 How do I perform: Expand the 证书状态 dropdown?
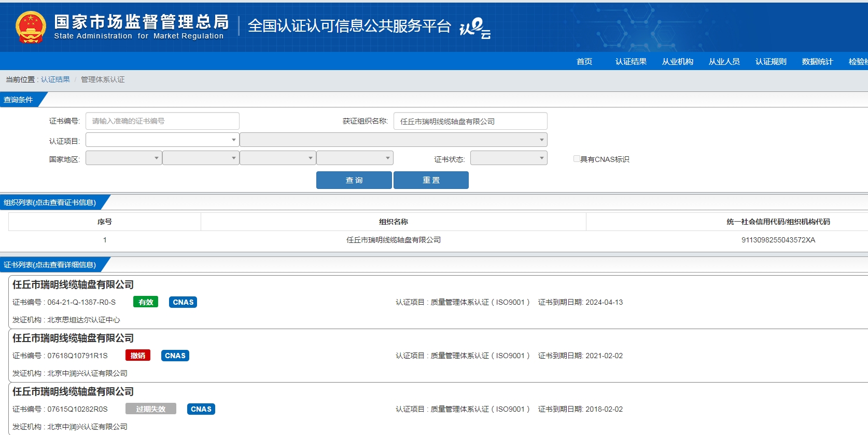(509, 158)
